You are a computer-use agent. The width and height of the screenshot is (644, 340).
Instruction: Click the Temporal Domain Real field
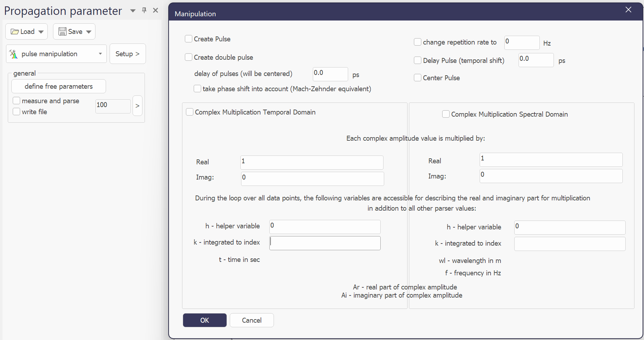[312, 163]
